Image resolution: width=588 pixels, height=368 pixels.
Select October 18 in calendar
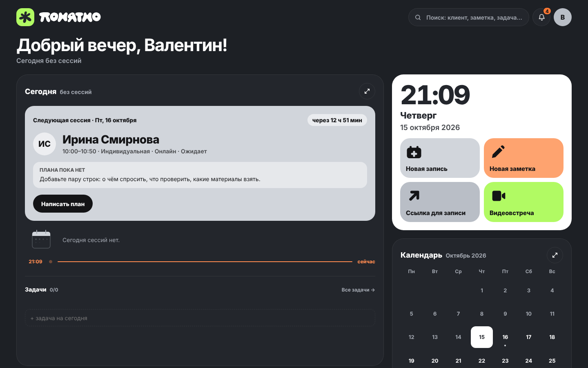[x=552, y=337]
